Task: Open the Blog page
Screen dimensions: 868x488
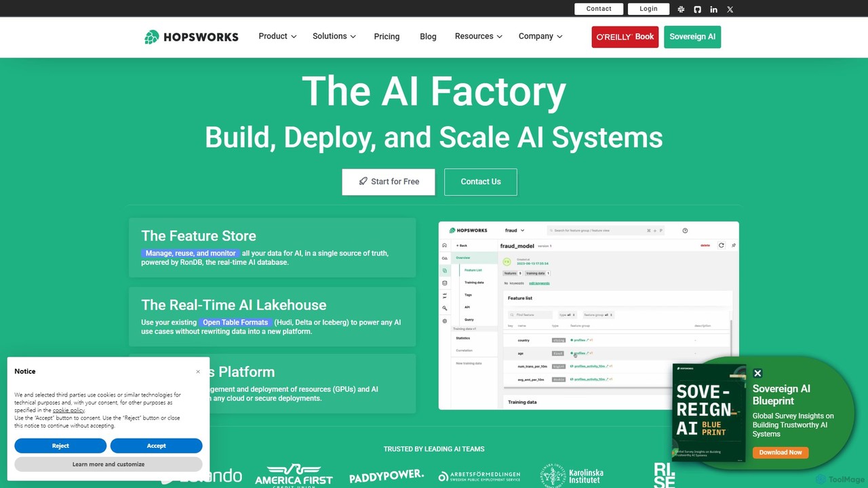Action: click(x=428, y=37)
